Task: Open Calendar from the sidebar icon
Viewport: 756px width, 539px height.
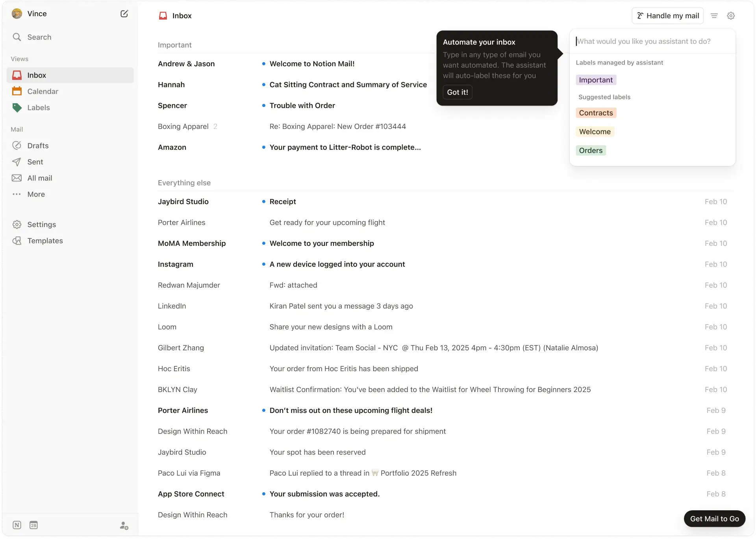Action: pyautogui.click(x=17, y=91)
